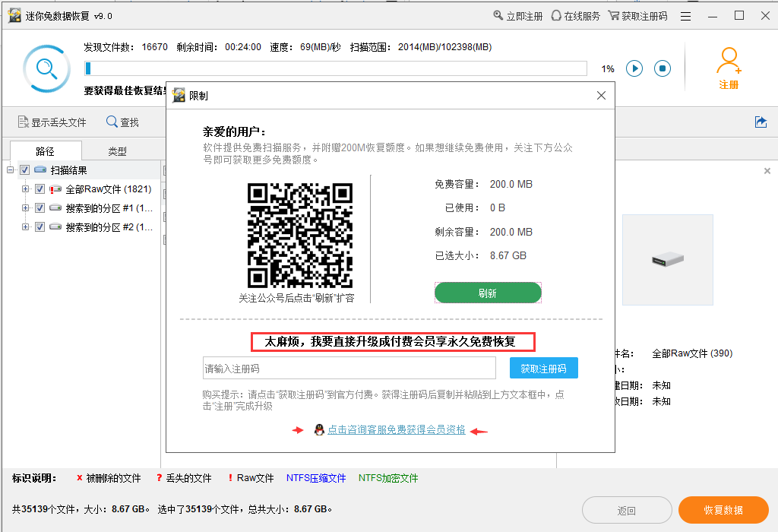Click the 关注公众号后点击"刷新"扩容 caption

pos(297,298)
